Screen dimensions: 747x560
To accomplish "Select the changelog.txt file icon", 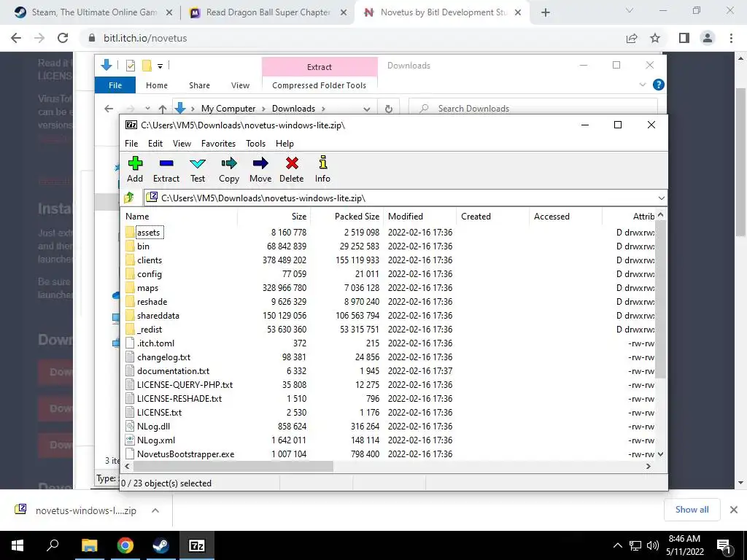I will (x=130, y=357).
